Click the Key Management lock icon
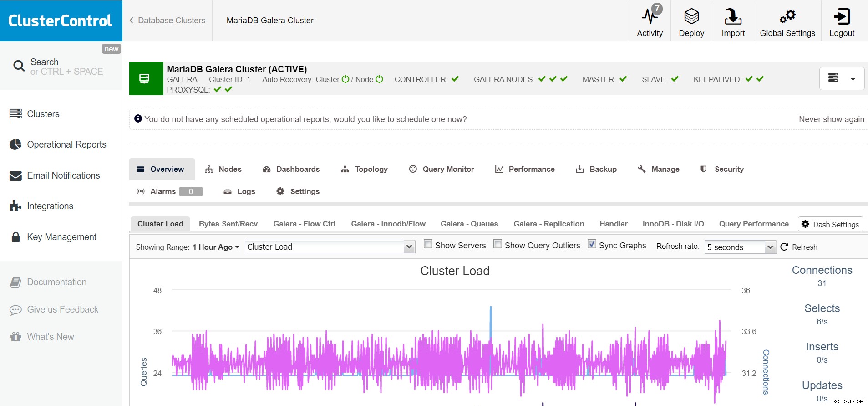 15,237
